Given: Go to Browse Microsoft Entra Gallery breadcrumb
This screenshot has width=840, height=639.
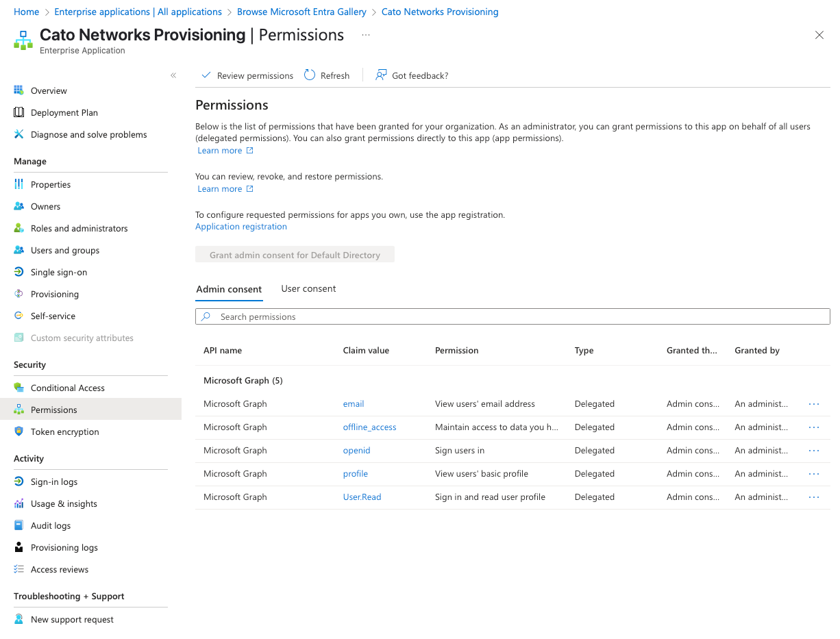Looking at the screenshot, I should click(x=301, y=12).
